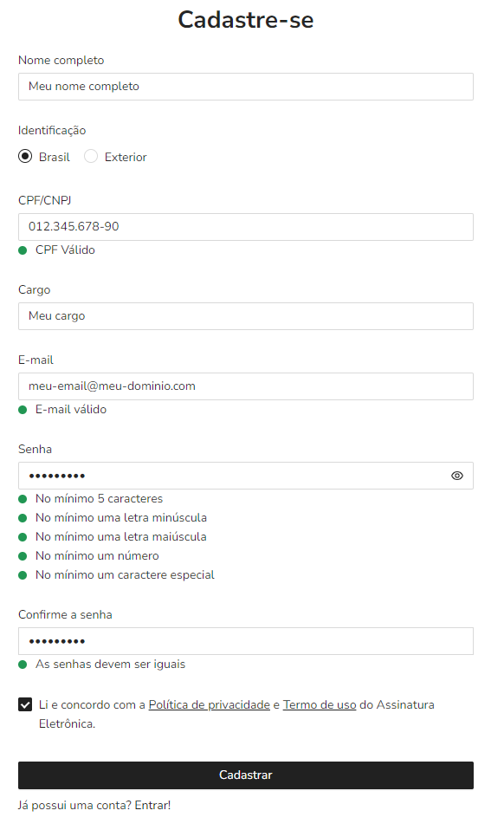
Task: Click into the CPF/CNPJ field
Action: pos(246,227)
